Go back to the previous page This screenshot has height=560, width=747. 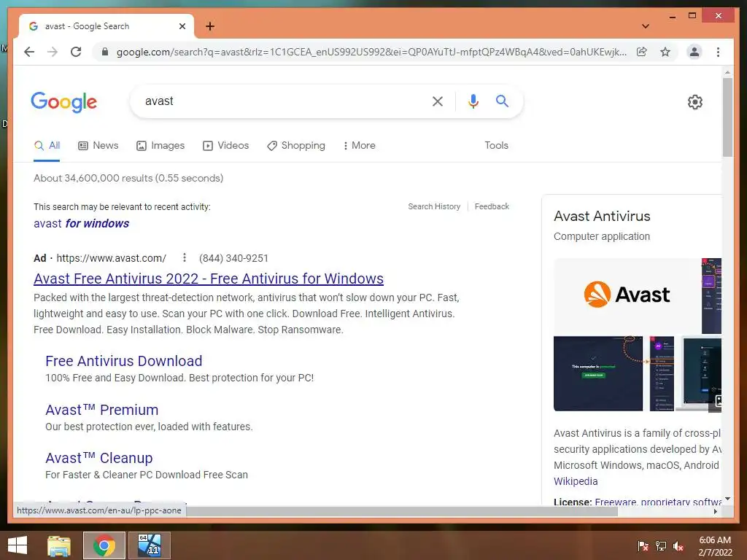[29, 52]
